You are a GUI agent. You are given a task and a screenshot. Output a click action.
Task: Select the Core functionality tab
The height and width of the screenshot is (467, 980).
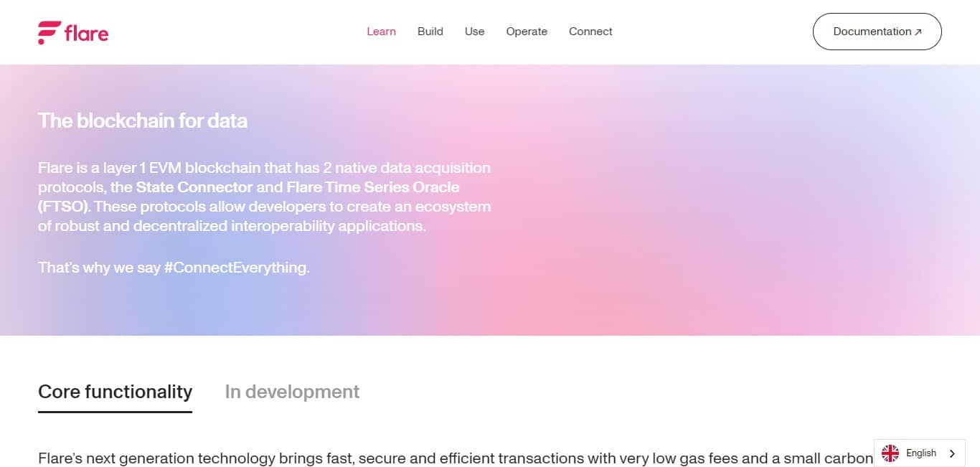coord(115,392)
